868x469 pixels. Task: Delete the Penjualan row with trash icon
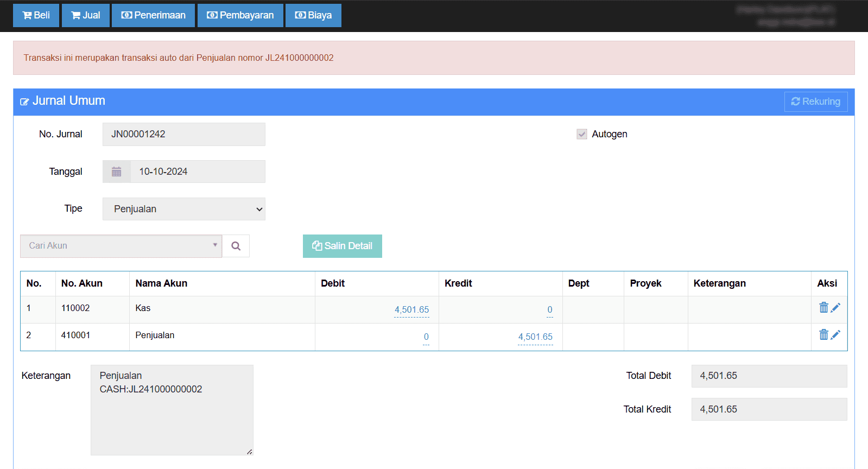(823, 335)
